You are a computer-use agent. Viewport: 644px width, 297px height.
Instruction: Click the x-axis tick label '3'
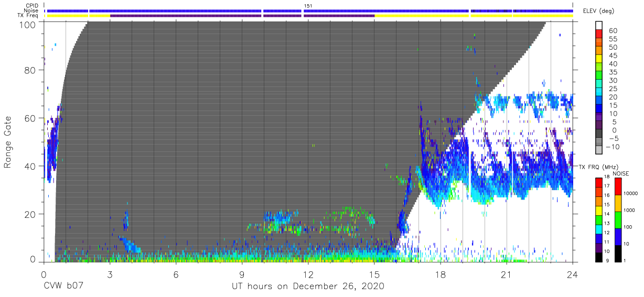click(110, 274)
